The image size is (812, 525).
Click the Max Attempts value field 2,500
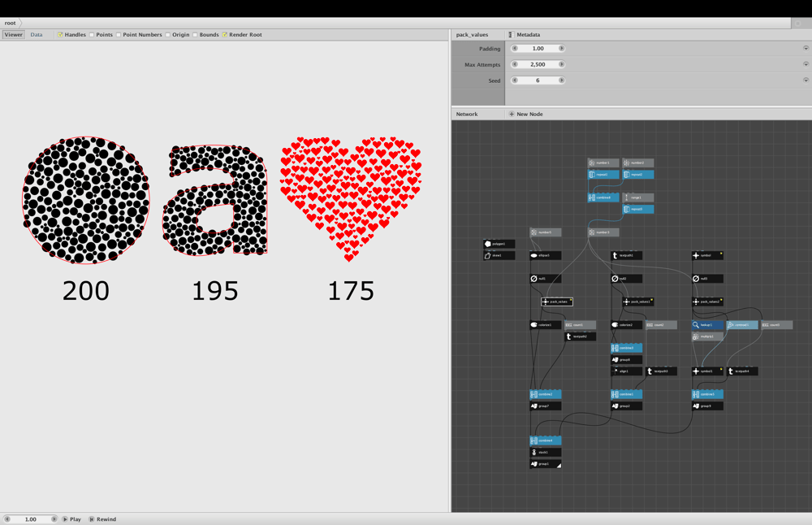[538, 64]
